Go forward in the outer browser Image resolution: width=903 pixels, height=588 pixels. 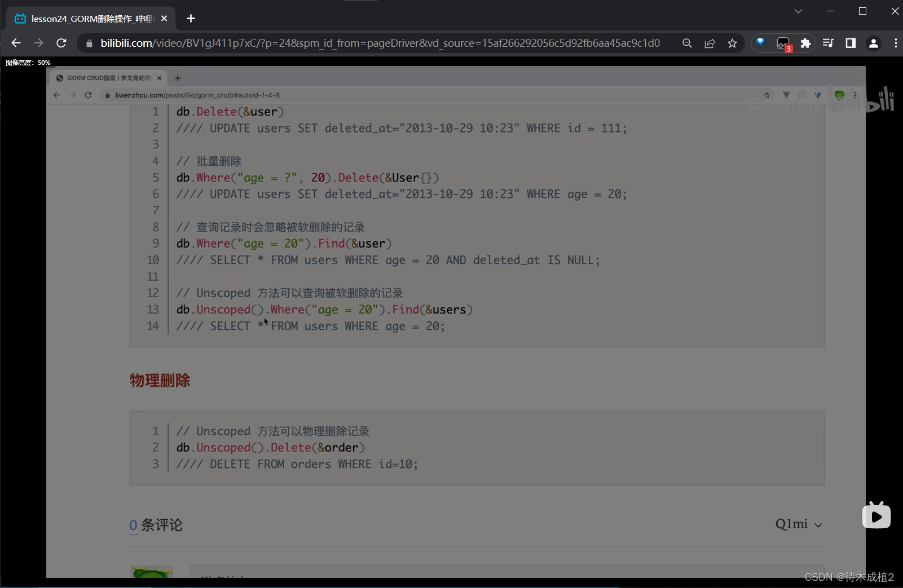(38, 43)
